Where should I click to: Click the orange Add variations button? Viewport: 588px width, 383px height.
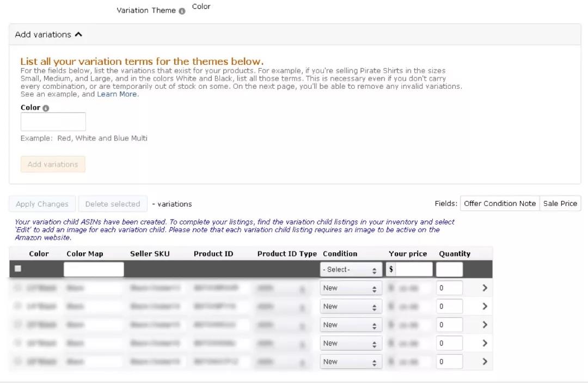click(53, 165)
